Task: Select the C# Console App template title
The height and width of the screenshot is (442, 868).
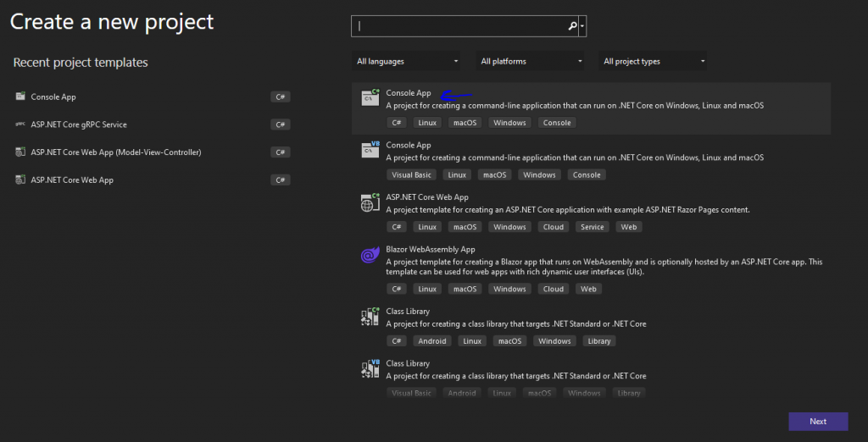Action: (408, 93)
